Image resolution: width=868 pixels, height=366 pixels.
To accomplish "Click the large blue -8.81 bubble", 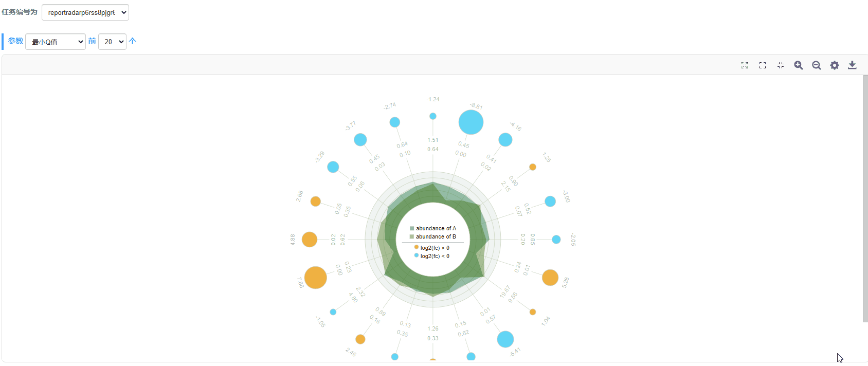I will coord(471,122).
